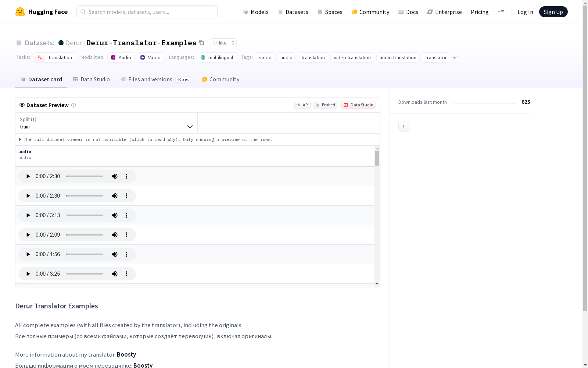
Task: Select the Translation task tag
Action: pos(54,57)
